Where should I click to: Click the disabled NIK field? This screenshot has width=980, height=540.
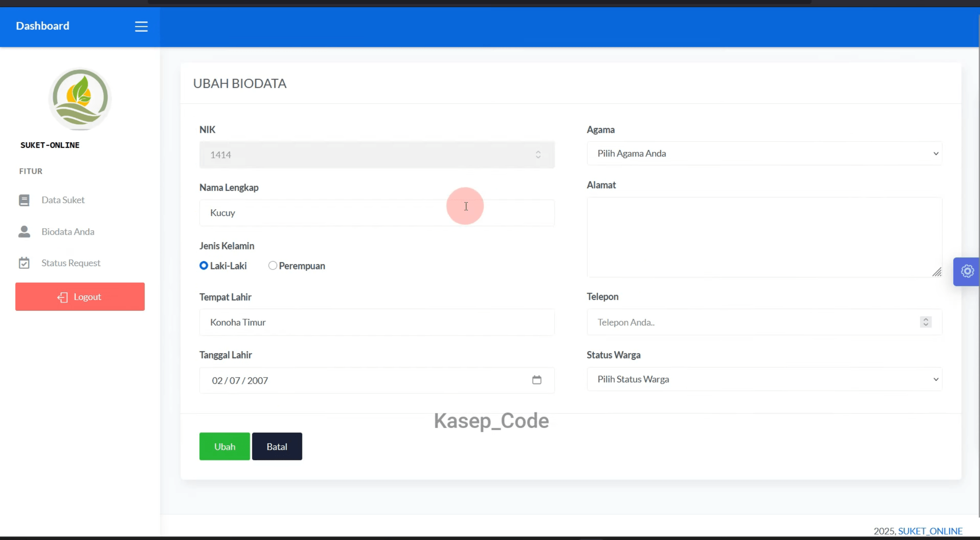pyautogui.click(x=377, y=155)
